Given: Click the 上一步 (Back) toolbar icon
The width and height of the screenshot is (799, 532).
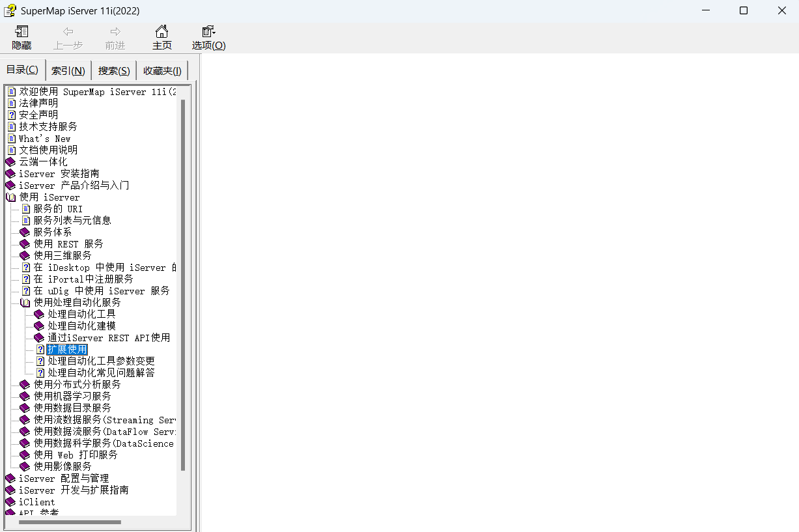Looking at the screenshot, I should click(68, 31).
